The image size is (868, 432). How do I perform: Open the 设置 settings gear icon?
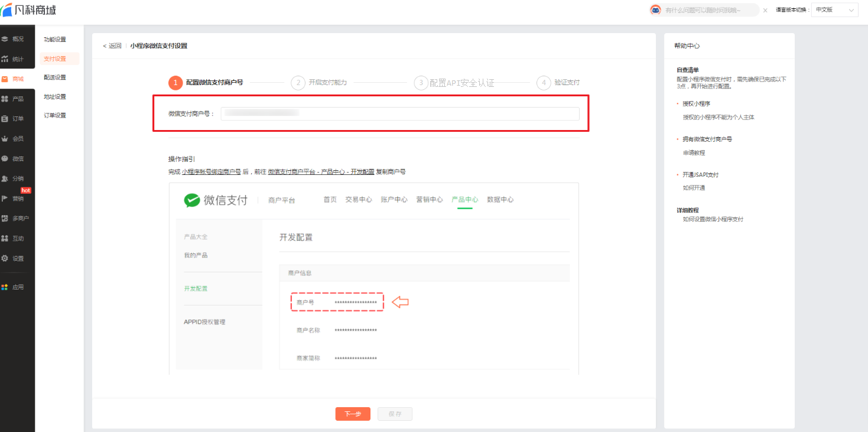[x=5, y=258]
